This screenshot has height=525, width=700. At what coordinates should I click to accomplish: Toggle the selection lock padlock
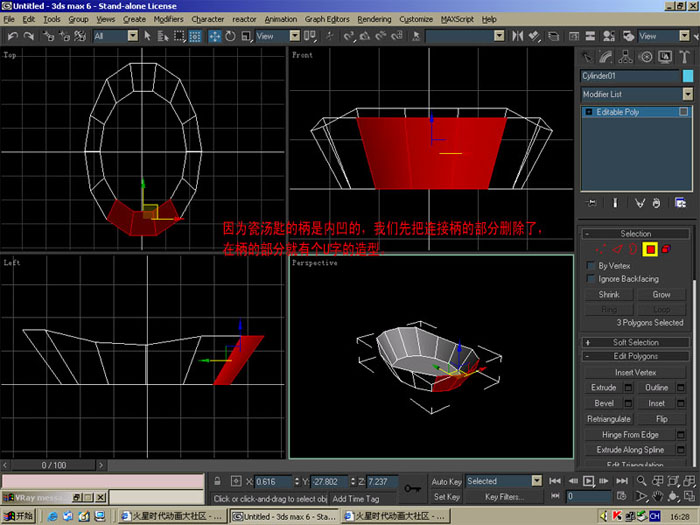pyautogui.click(x=217, y=481)
